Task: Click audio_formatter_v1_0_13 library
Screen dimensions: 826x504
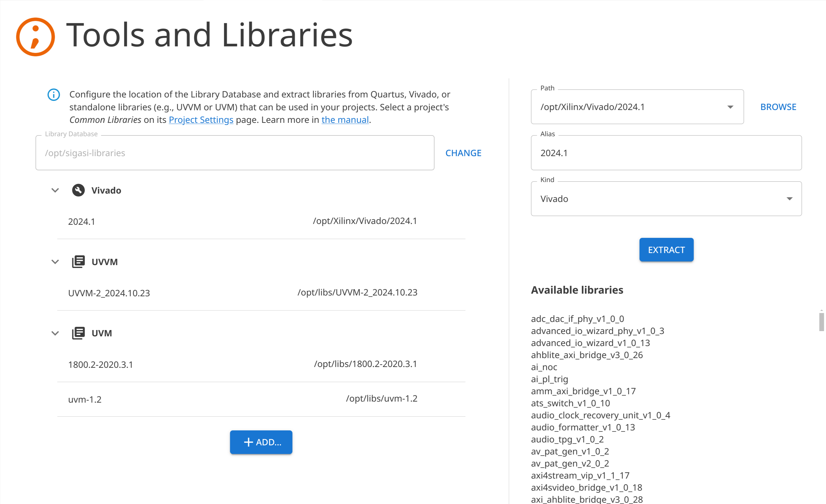Action: tap(583, 427)
